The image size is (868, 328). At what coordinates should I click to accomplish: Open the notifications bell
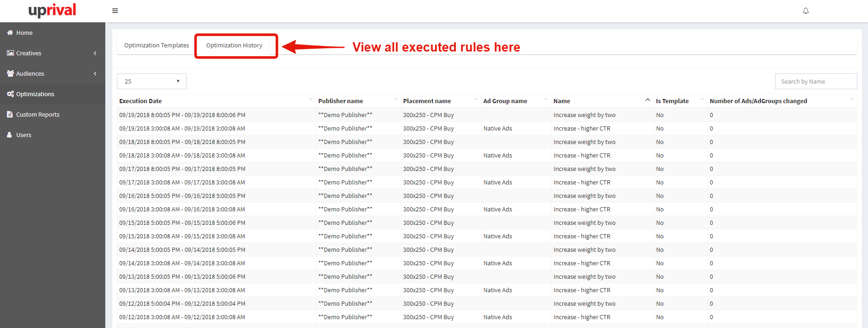point(806,11)
